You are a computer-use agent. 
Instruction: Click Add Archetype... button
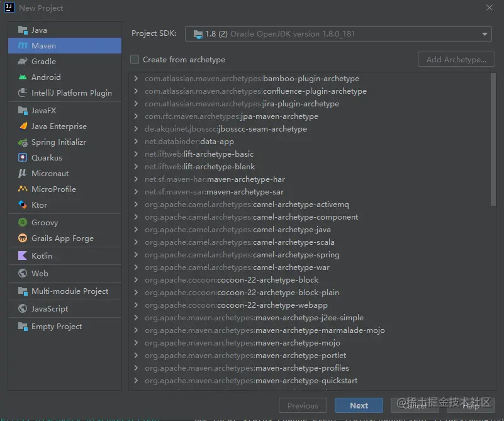(456, 59)
